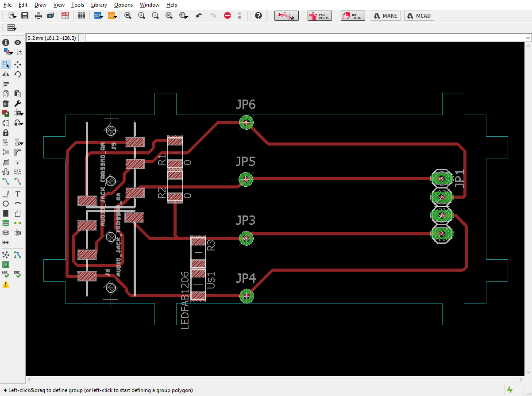Select the Circle tool
532x396 pixels.
[6, 204]
